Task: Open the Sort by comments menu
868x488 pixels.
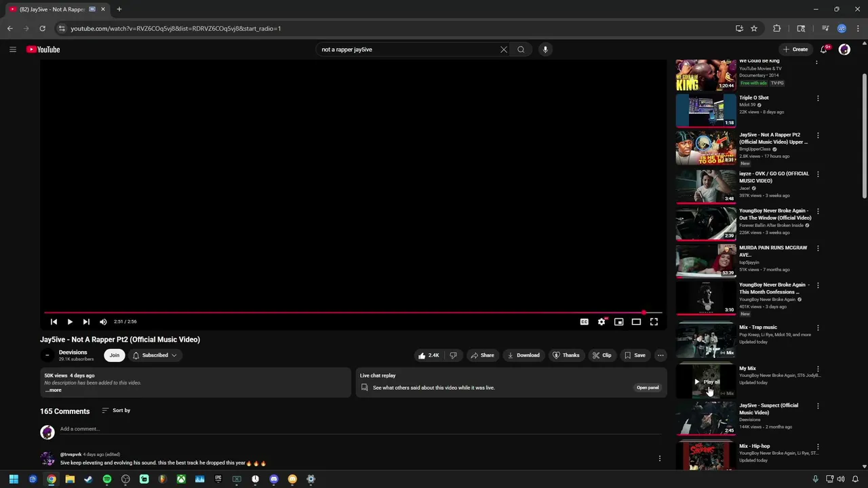Action: (x=116, y=411)
